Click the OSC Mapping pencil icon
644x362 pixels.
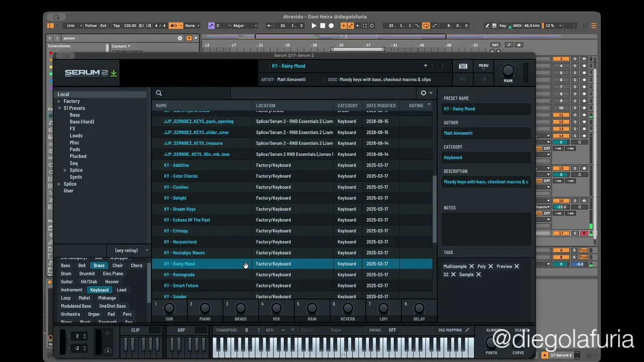click(467, 330)
